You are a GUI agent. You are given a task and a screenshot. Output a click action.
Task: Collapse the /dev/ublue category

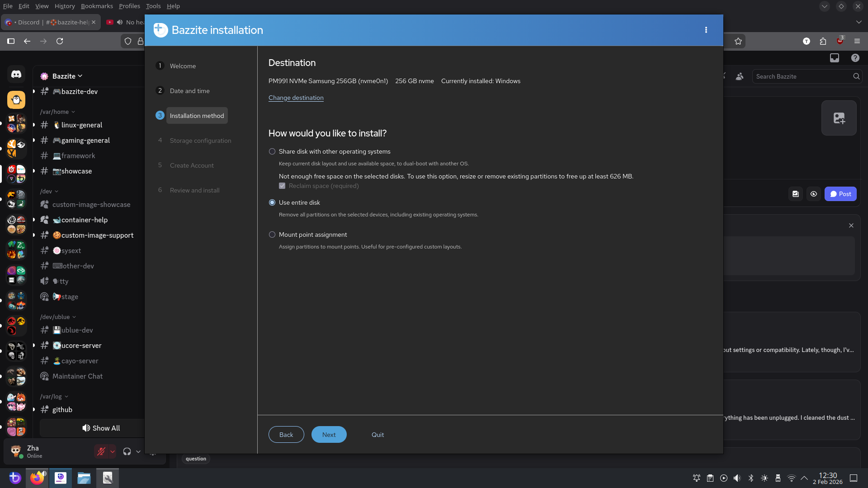(x=57, y=317)
